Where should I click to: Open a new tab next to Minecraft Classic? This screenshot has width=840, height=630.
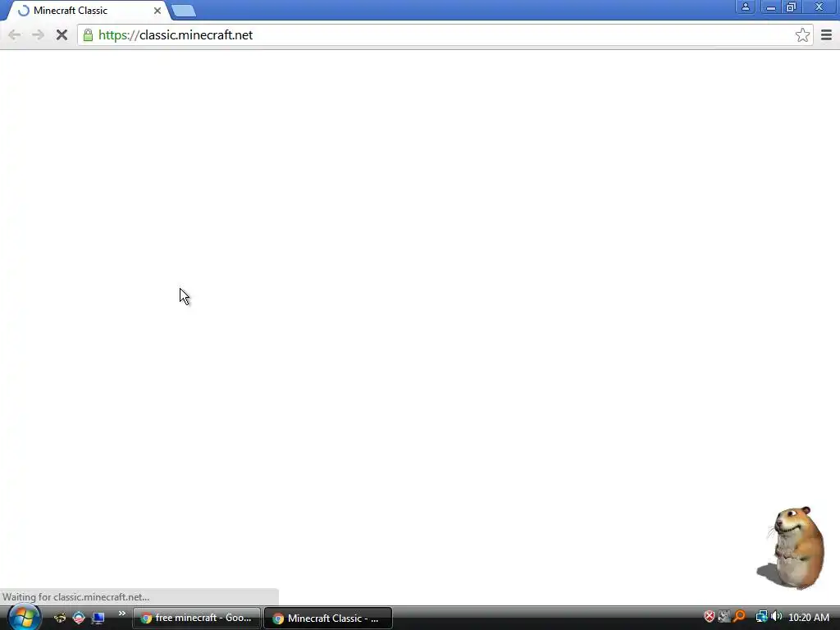click(183, 11)
